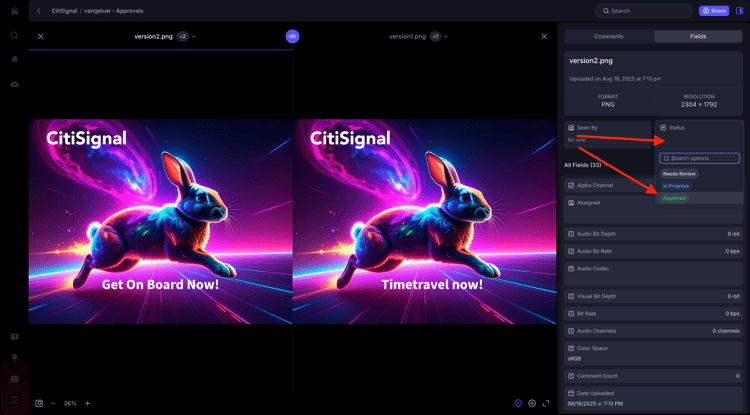The height and width of the screenshot is (415, 750).
Task: Click the back arrow beside CitiSignal breadcrumb
Action: [x=39, y=11]
